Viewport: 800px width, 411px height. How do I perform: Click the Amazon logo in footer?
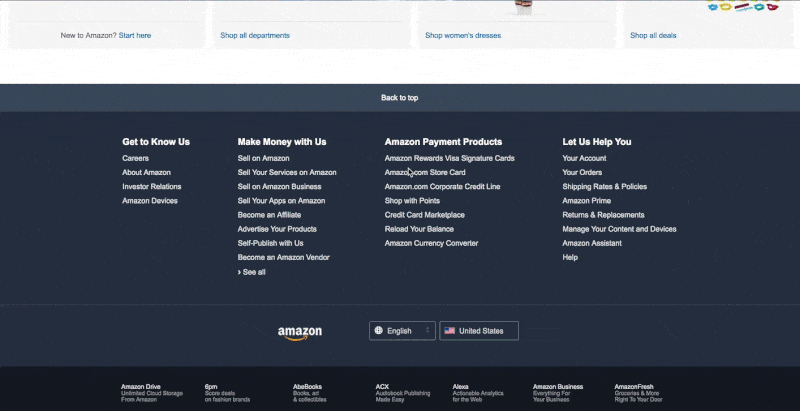click(x=299, y=333)
